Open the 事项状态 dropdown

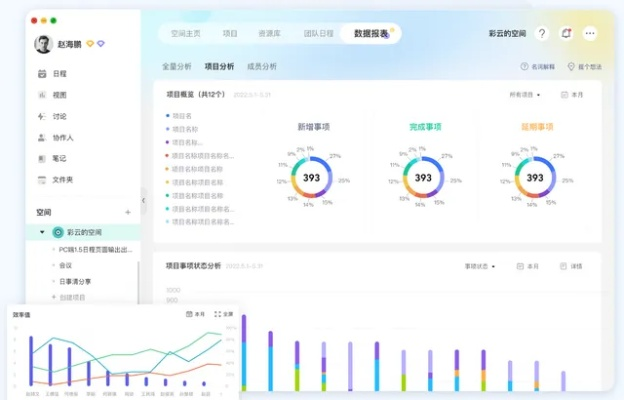[480, 267]
